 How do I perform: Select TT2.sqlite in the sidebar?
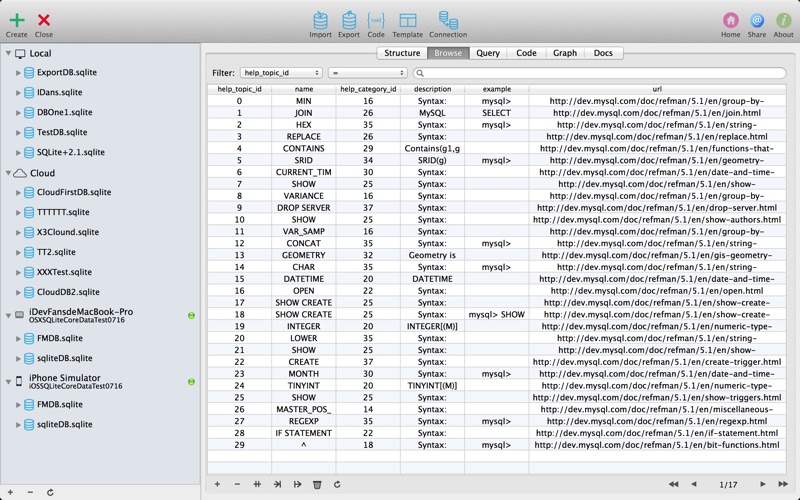pyautogui.click(x=56, y=252)
